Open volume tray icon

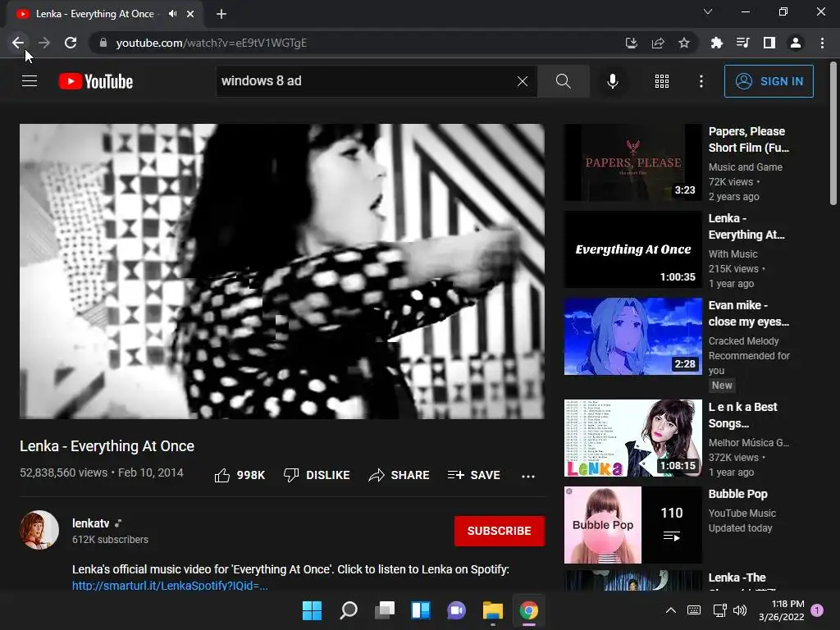(740, 610)
